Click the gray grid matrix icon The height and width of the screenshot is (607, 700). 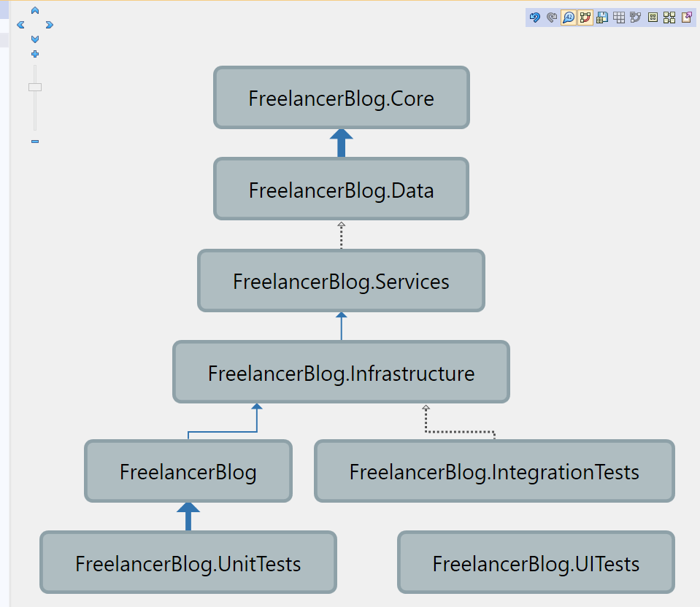click(x=619, y=18)
